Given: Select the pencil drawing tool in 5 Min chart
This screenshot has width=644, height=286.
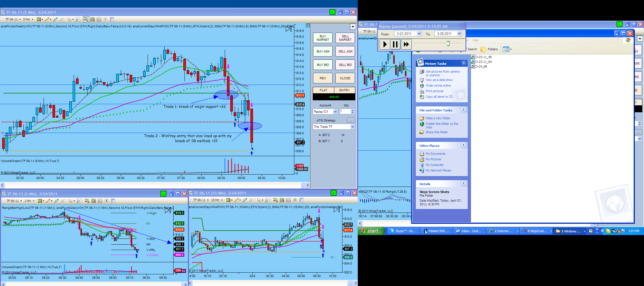Looking at the screenshot, I should click(48, 19).
